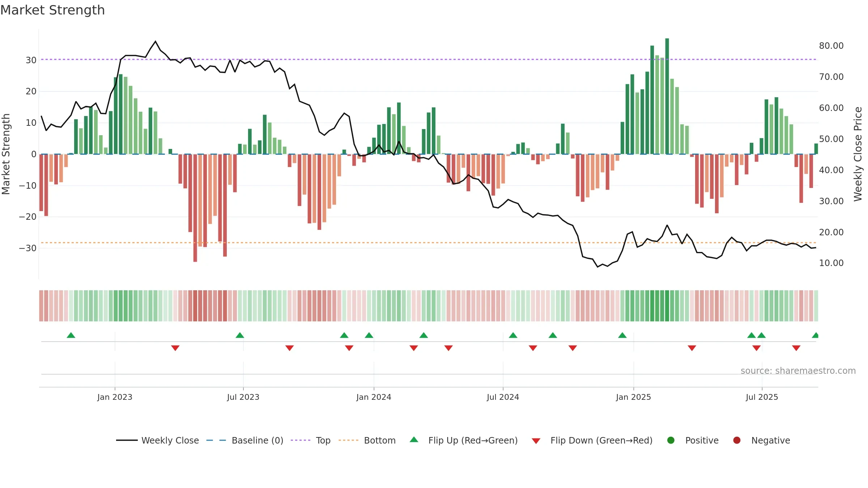Toggle the 'Weekly Close' legend label

pos(170,440)
